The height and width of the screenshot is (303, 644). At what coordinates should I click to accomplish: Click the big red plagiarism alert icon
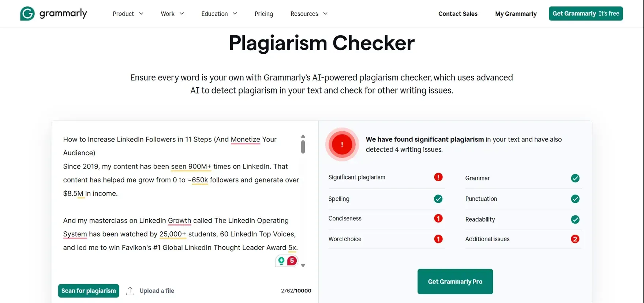point(342,144)
